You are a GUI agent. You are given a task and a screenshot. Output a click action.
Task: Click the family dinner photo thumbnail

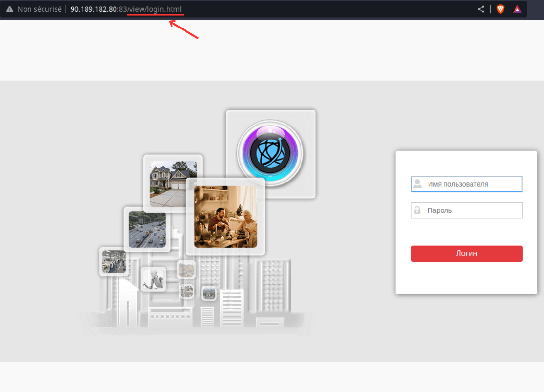[x=225, y=216]
